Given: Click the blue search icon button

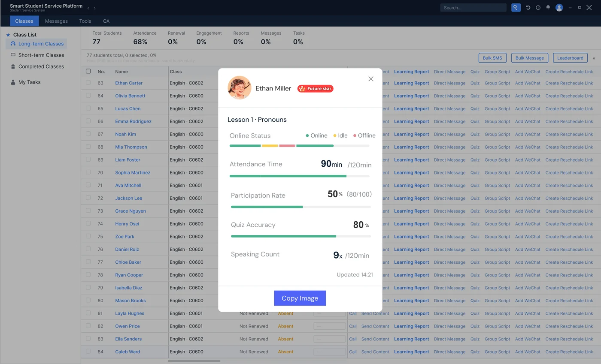Looking at the screenshot, I should 516,8.
